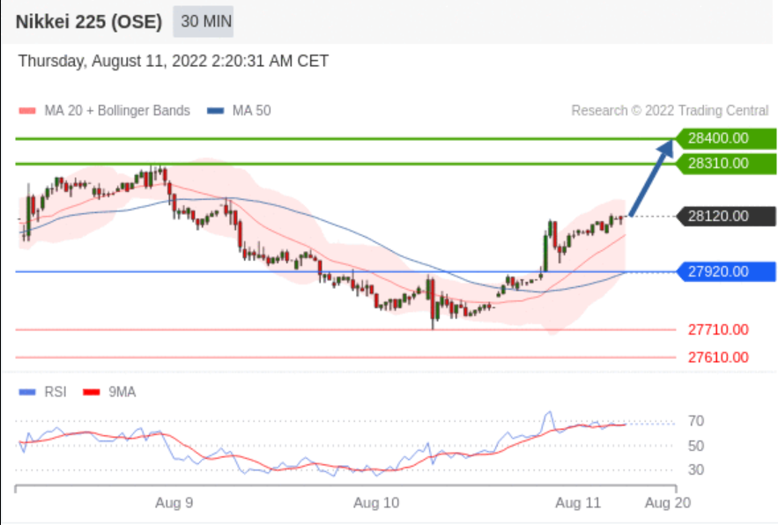Click the RSI legend label
The width and height of the screenshot is (778, 532).
pos(56,392)
